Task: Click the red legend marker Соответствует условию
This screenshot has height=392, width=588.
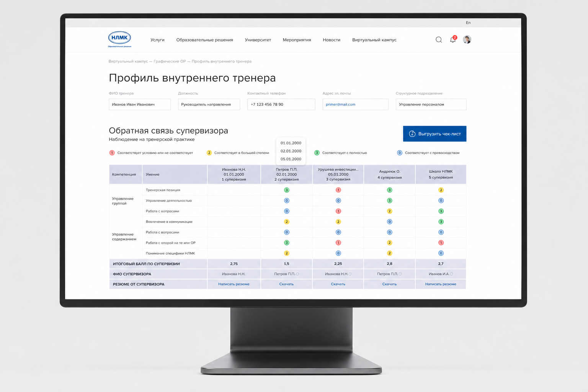Action: 112,153
